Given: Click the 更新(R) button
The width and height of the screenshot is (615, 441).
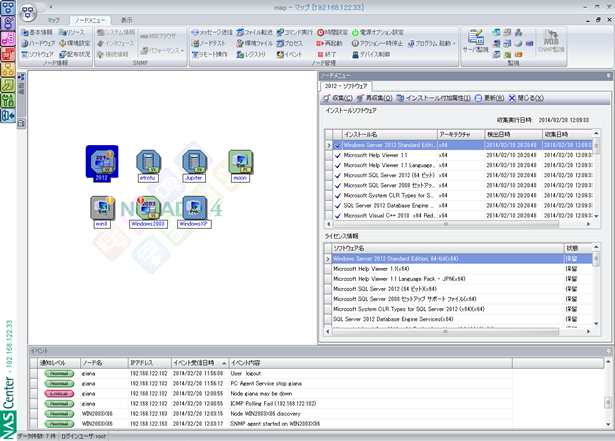Looking at the screenshot, I should point(489,98).
